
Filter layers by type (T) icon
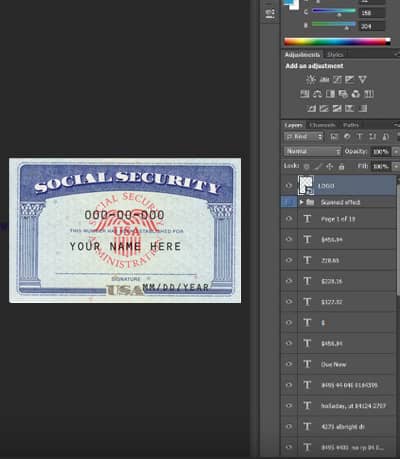360,137
